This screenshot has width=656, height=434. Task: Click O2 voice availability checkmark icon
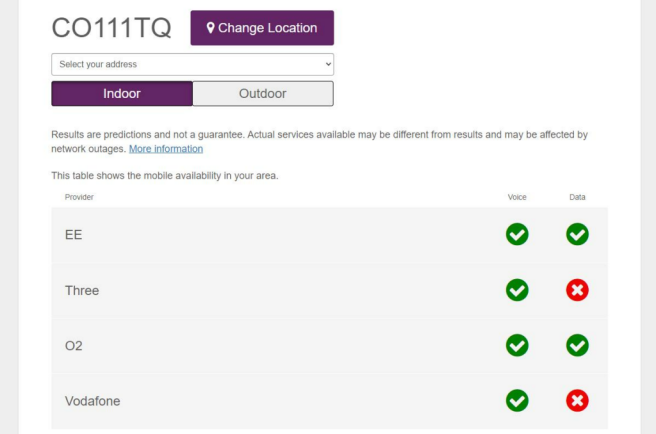pyautogui.click(x=517, y=345)
